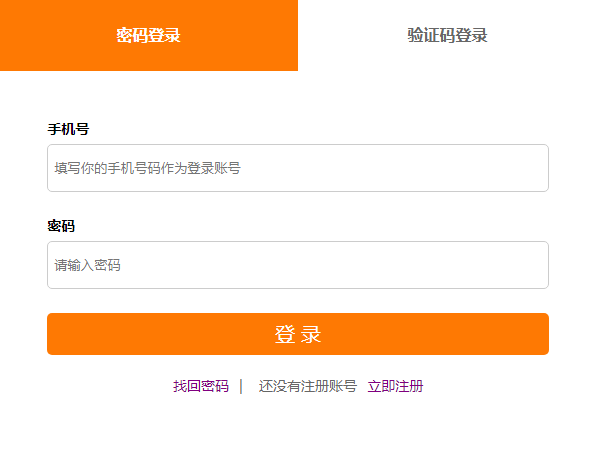
Task: Follow the 立即注册 registration link
Action: point(395,386)
